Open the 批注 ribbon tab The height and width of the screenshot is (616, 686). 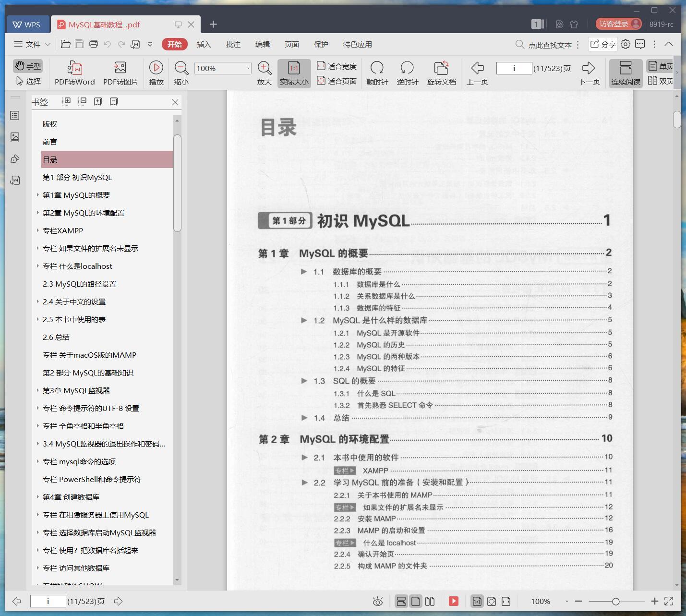233,44
